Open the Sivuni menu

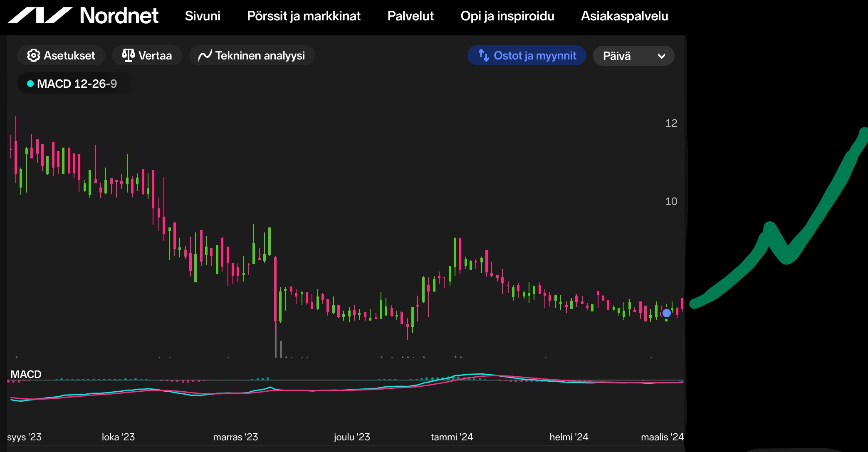(x=203, y=16)
